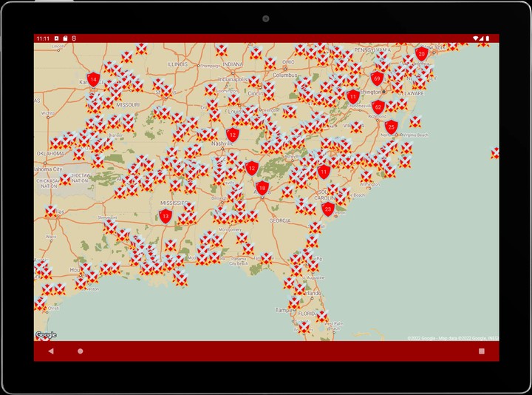Tap the cluster marker labeled 23
532x395 pixels.
328,209
